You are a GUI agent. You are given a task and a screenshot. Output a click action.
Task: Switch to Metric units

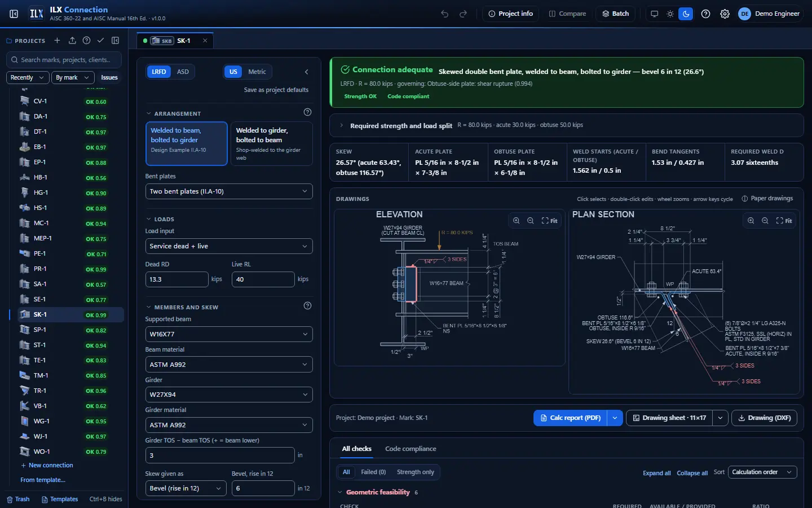point(257,72)
